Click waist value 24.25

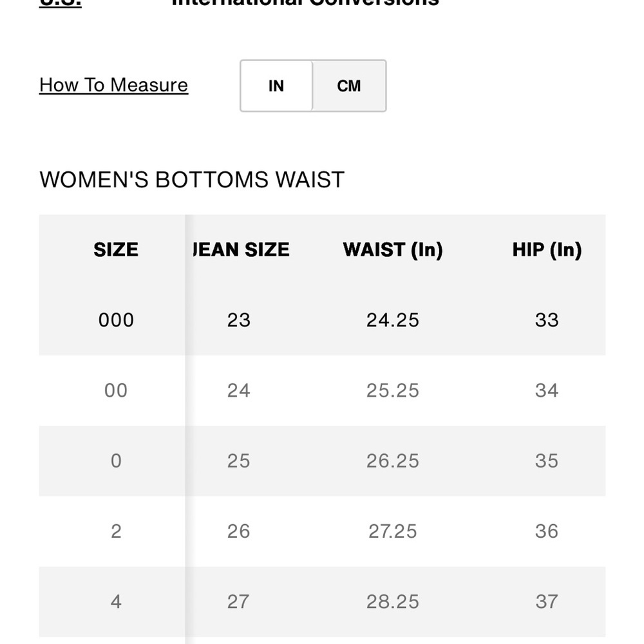393,320
